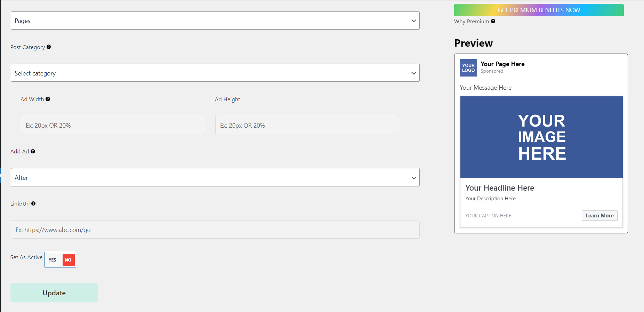This screenshot has width=644, height=312.
Task: Click the Post Category help icon
Action: coord(49,47)
